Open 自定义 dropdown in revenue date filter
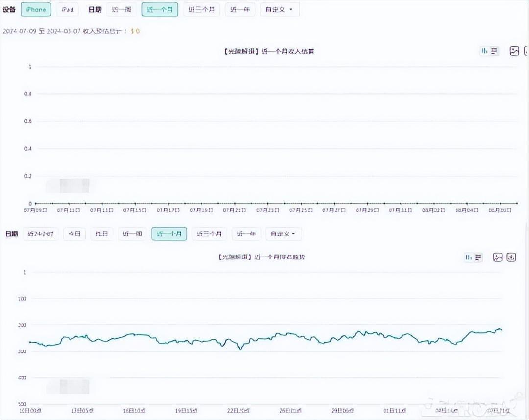The image size is (529, 420). click(279, 9)
